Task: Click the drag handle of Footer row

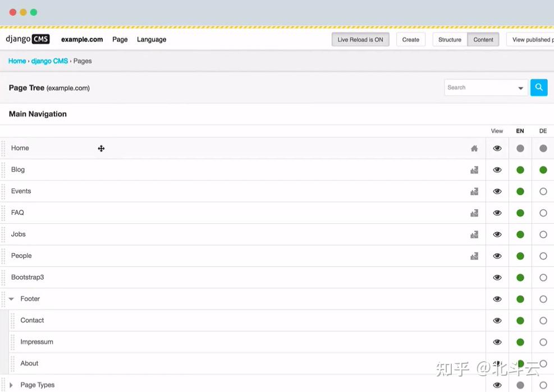Action: click(3, 299)
